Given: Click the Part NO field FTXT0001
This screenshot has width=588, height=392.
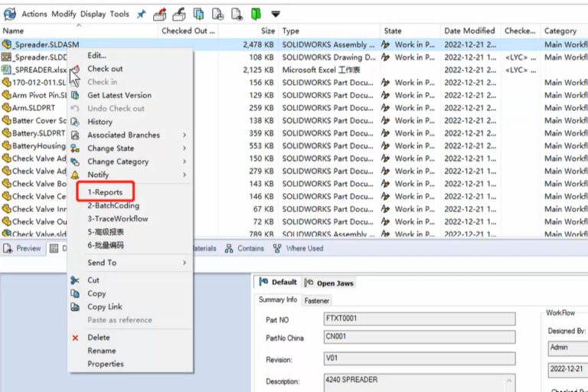Looking at the screenshot, I should tap(420, 318).
